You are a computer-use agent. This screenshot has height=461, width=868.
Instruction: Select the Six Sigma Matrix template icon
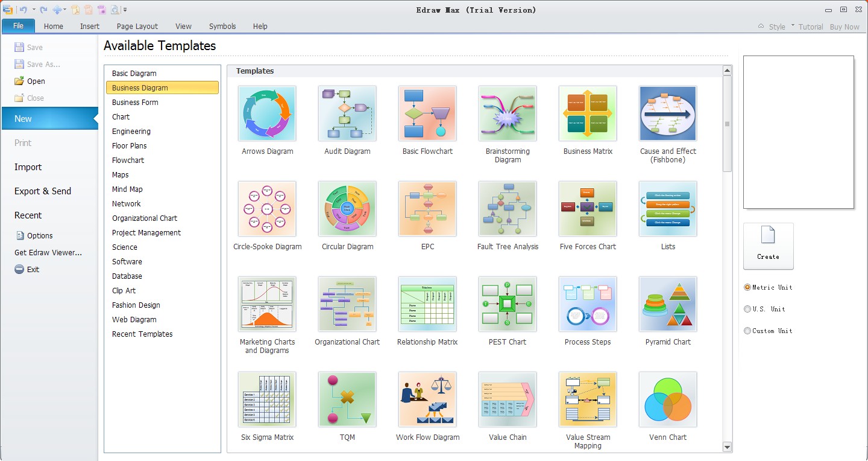click(267, 399)
